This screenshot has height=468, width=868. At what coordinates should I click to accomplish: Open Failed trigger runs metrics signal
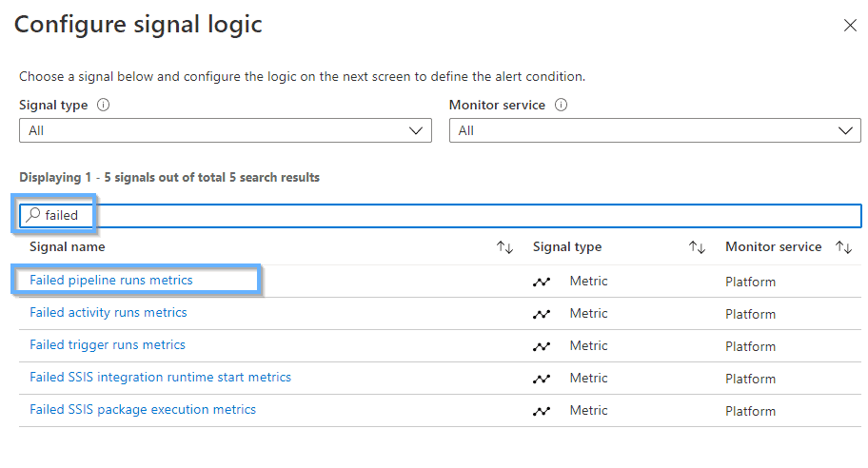108,344
